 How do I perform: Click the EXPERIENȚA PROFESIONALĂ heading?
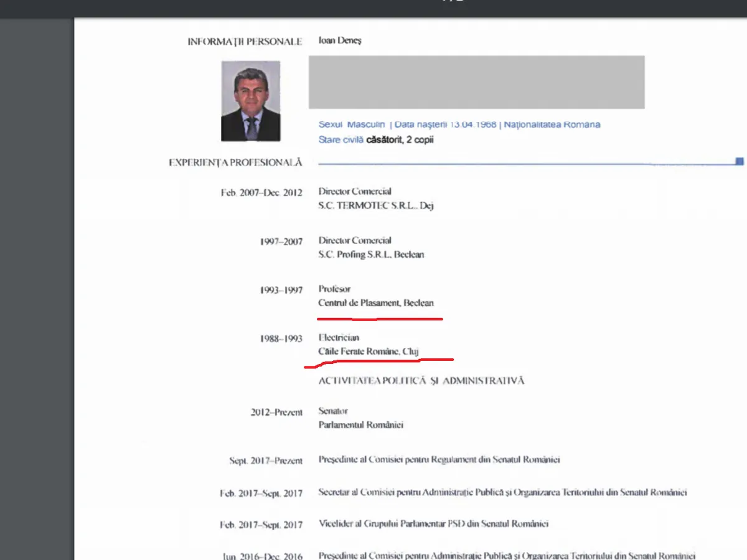point(235,162)
